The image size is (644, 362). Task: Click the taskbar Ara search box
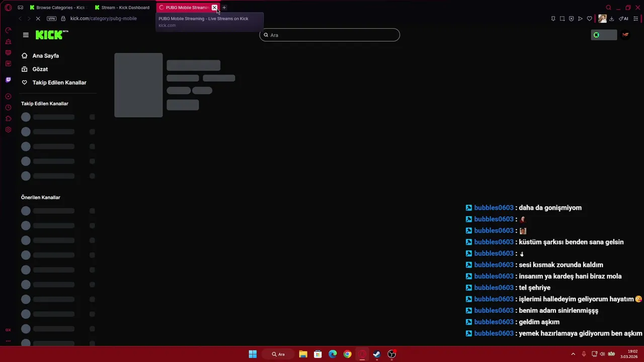(278, 354)
